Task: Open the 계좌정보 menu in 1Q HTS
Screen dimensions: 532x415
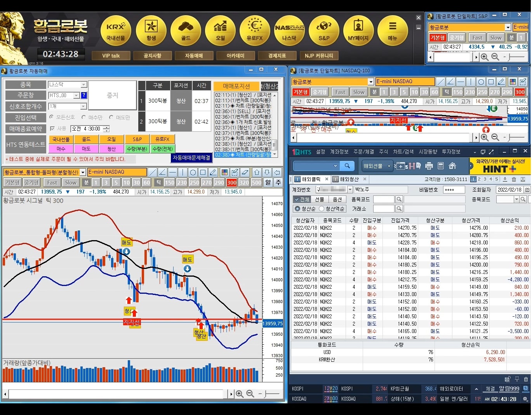Action: click(339, 152)
